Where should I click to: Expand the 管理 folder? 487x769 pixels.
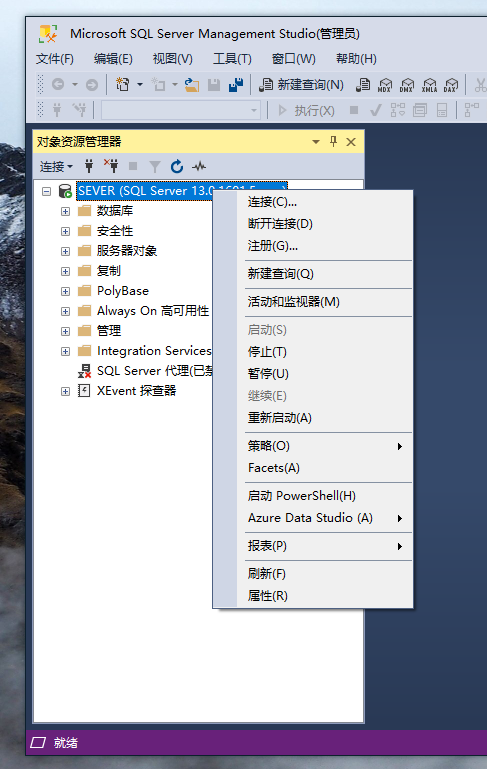pyautogui.click(x=65, y=332)
